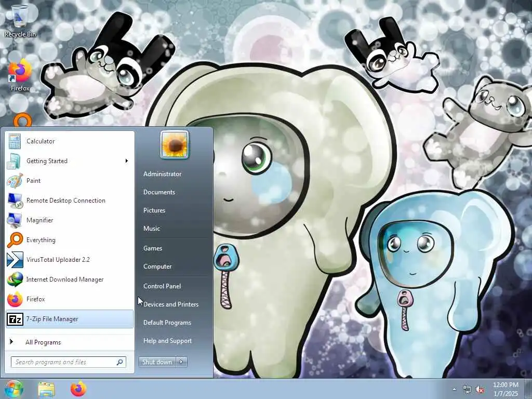Open Devices and Printers

coord(171,304)
